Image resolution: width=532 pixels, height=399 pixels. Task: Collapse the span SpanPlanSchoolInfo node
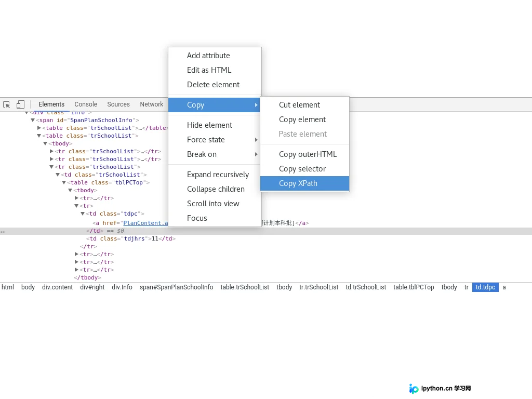coord(33,120)
